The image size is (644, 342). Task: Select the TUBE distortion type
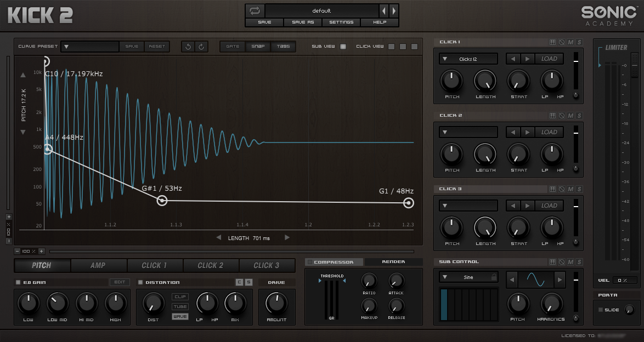click(x=180, y=307)
